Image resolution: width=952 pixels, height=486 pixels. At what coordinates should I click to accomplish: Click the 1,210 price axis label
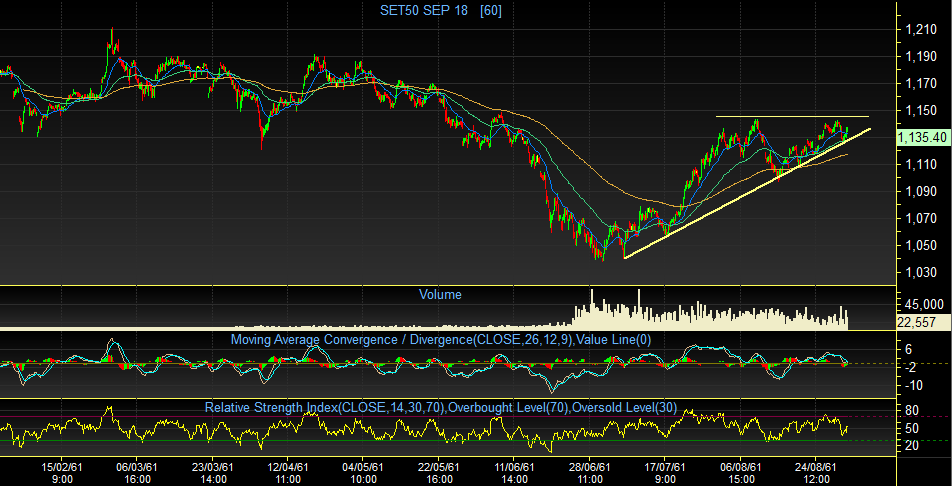[x=920, y=30]
